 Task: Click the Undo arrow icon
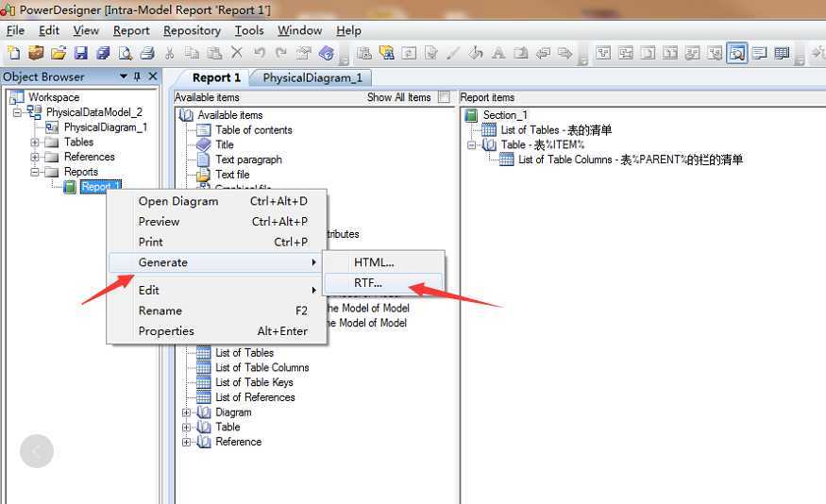coord(260,53)
